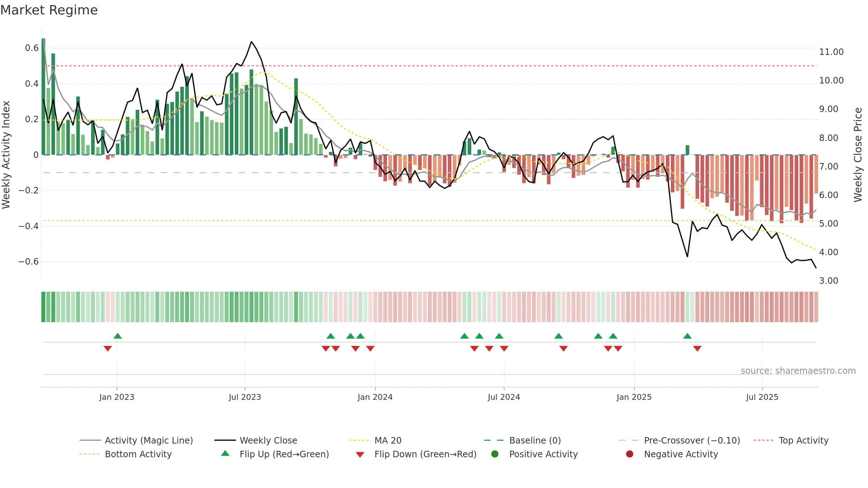Image resolution: width=868 pixels, height=488 pixels.
Task: Toggle Flip Down (Green→Red) legend entry
Action: [x=416, y=454]
